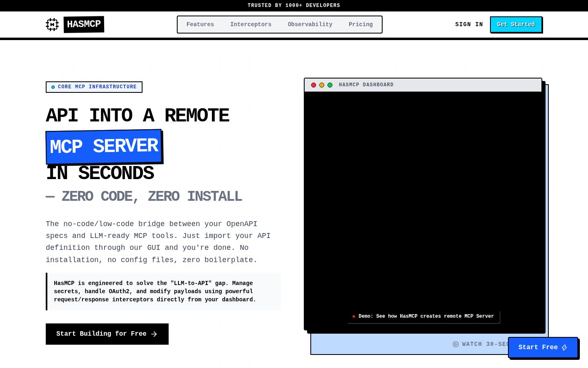This screenshot has width=588, height=368.
Task: Click the Demo caption on the video
Action: click(x=423, y=316)
